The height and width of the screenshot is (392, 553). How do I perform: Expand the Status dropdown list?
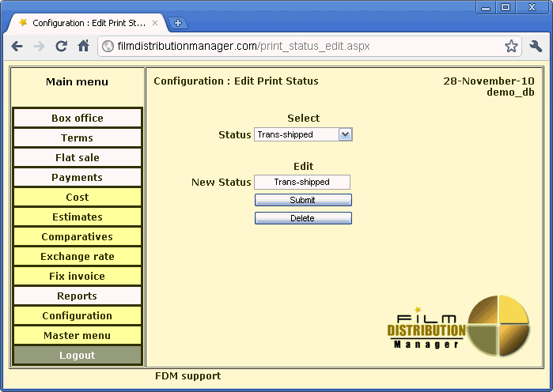pyautogui.click(x=345, y=134)
